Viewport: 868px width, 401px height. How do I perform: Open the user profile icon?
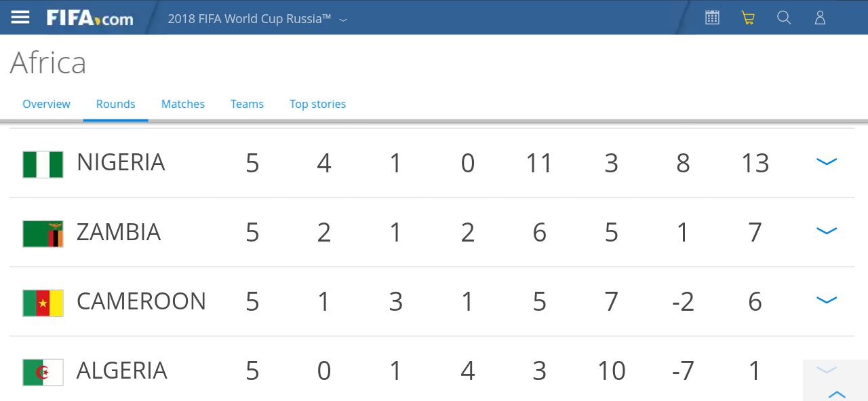tap(820, 18)
